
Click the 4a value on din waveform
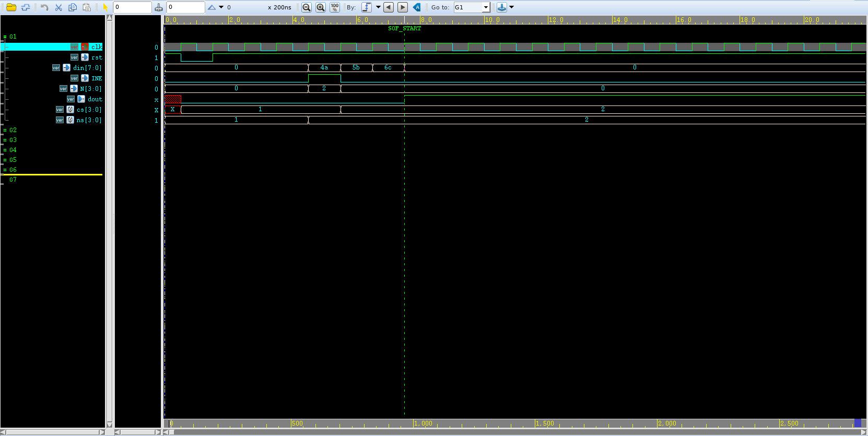[x=324, y=68]
